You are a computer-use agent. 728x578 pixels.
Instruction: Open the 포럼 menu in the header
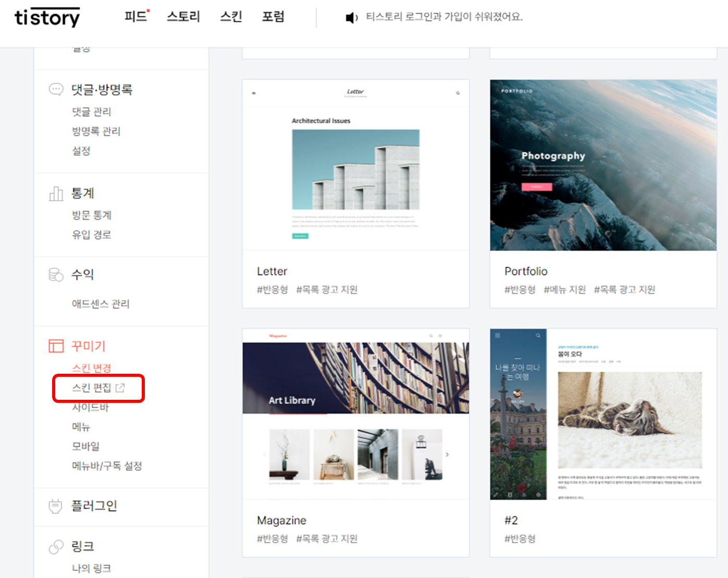[x=273, y=17]
